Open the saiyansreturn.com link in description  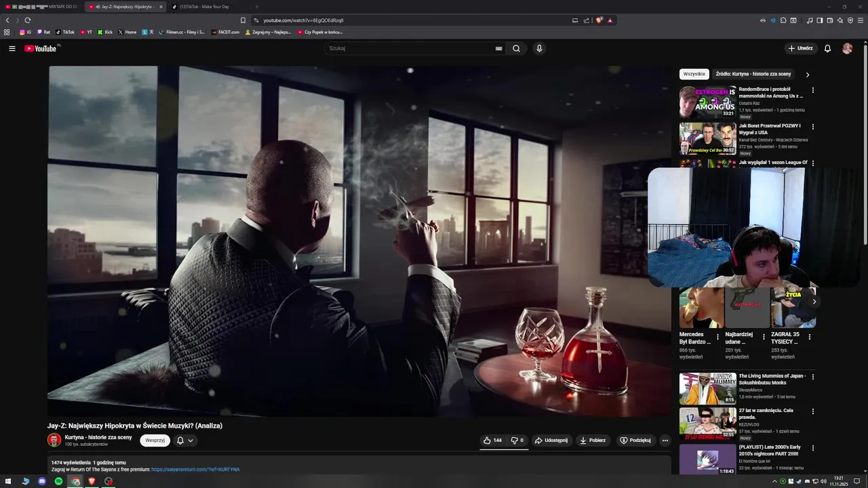[195, 469]
